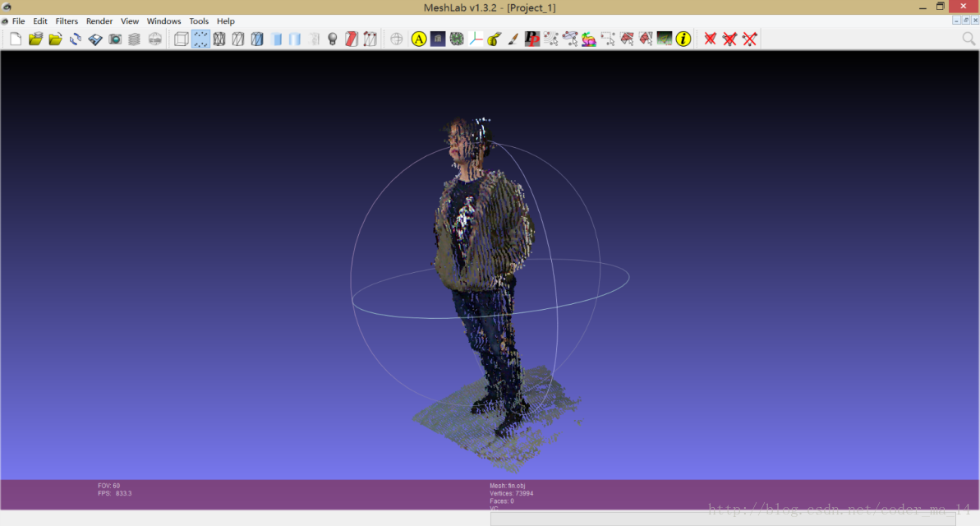Image resolution: width=980 pixels, height=526 pixels.
Task: Toggle double-side lighting with the red-face icon
Action: tap(352, 39)
